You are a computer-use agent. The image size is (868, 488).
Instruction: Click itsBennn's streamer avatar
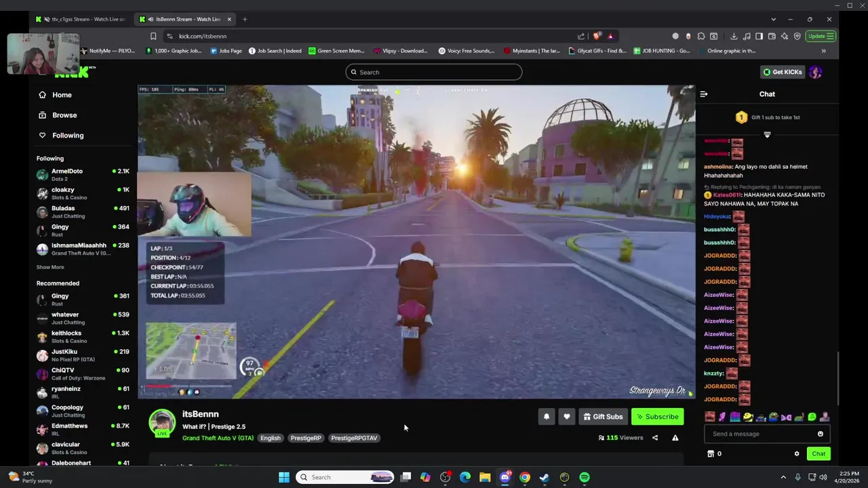162,422
